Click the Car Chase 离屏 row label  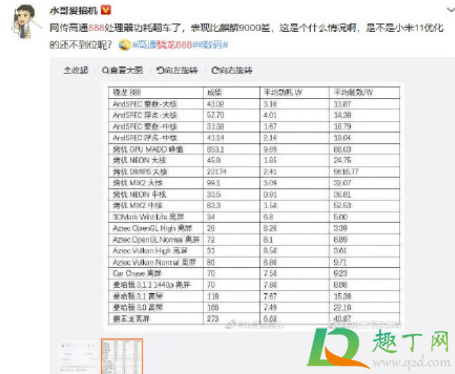[137, 274]
